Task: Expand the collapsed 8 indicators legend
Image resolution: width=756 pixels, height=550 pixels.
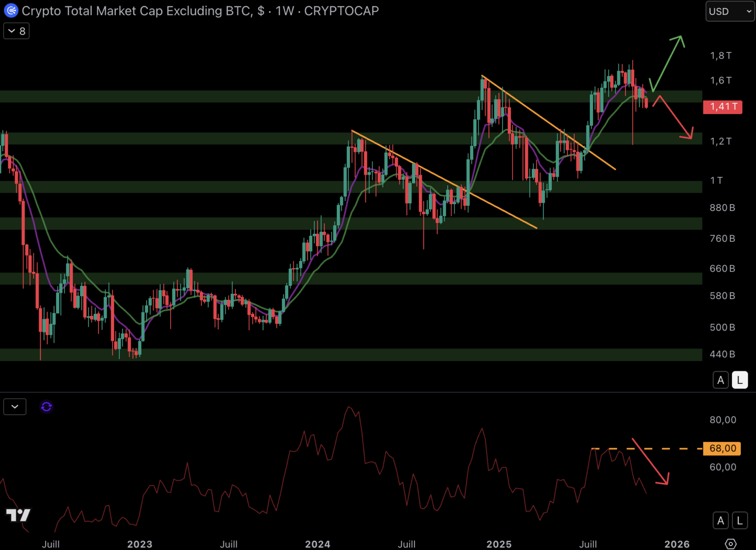Action: coord(16,31)
